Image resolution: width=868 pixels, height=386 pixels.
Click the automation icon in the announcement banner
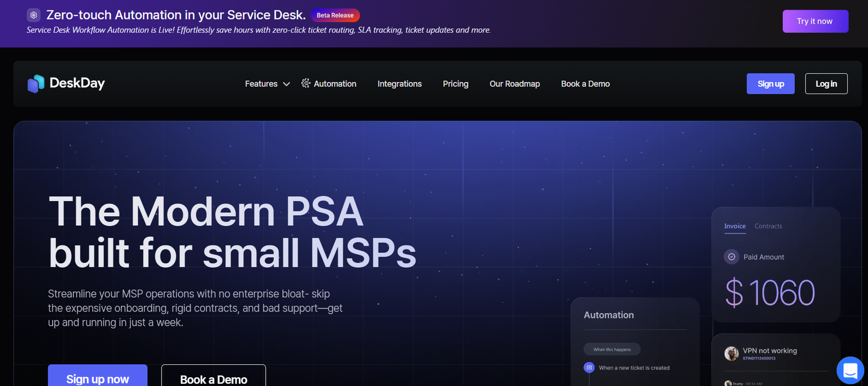[34, 15]
